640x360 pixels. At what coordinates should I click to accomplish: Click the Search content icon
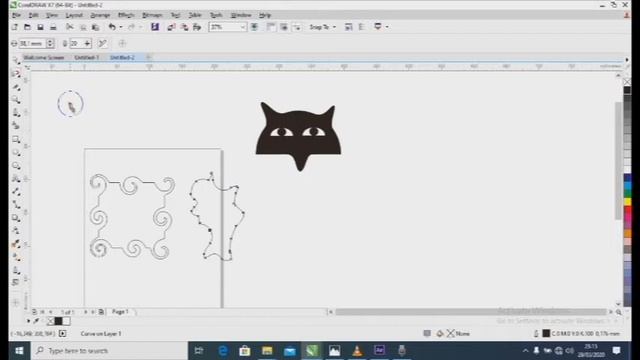tap(155, 27)
